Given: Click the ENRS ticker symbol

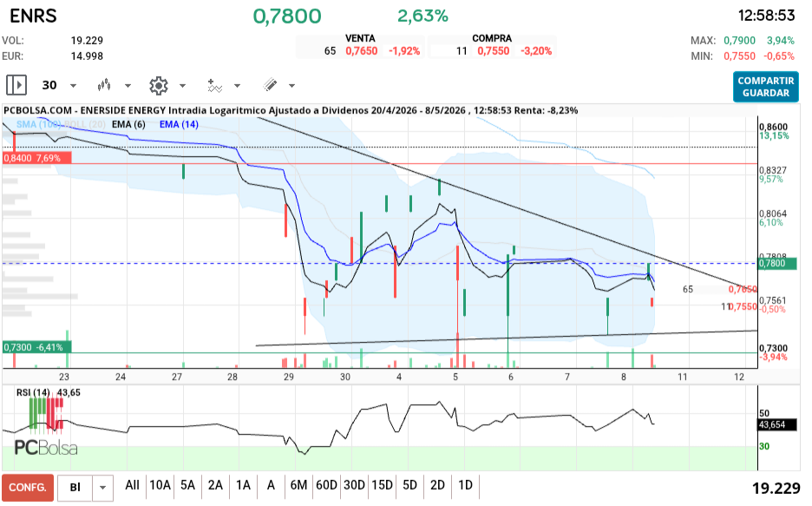Looking at the screenshot, I should point(33,16).
